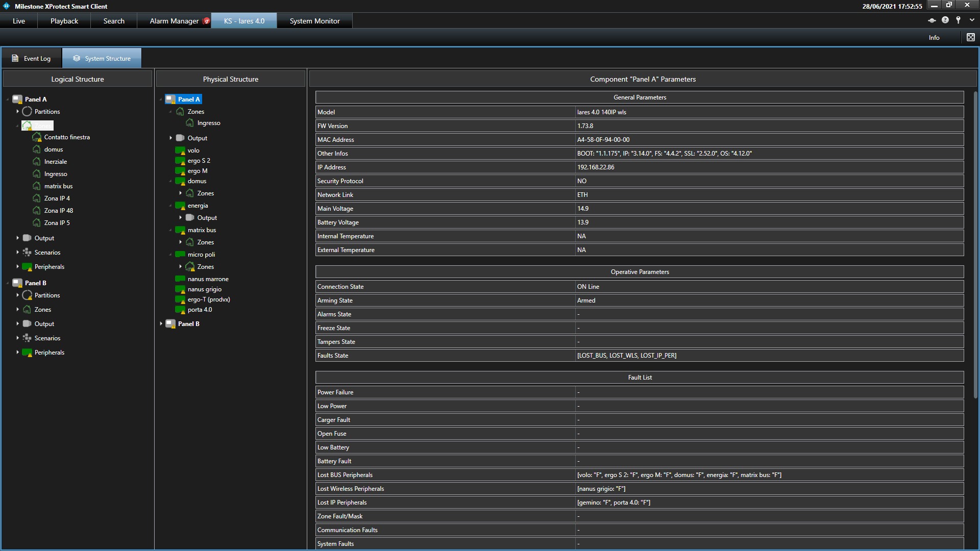Switch to the Live tab
Image resolution: width=980 pixels, height=551 pixels.
click(x=19, y=21)
